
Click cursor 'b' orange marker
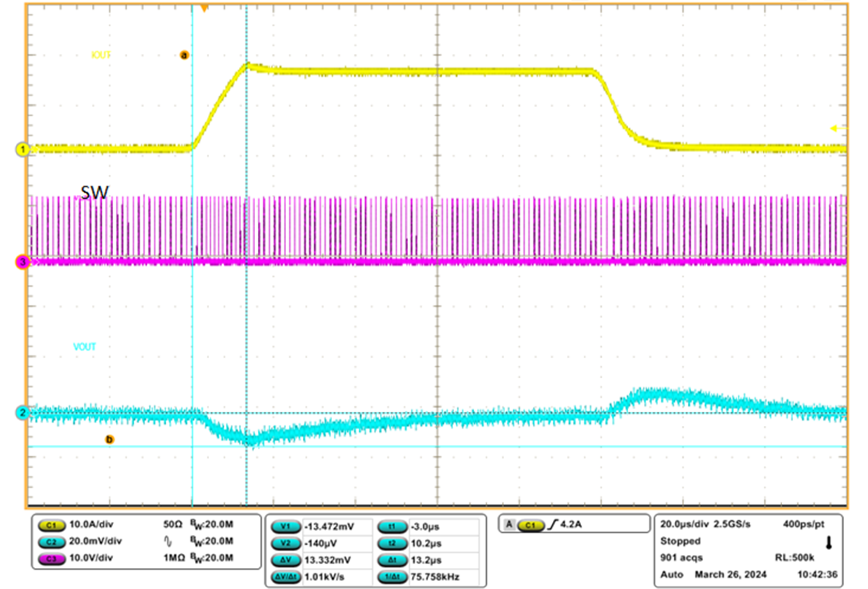click(110, 439)
